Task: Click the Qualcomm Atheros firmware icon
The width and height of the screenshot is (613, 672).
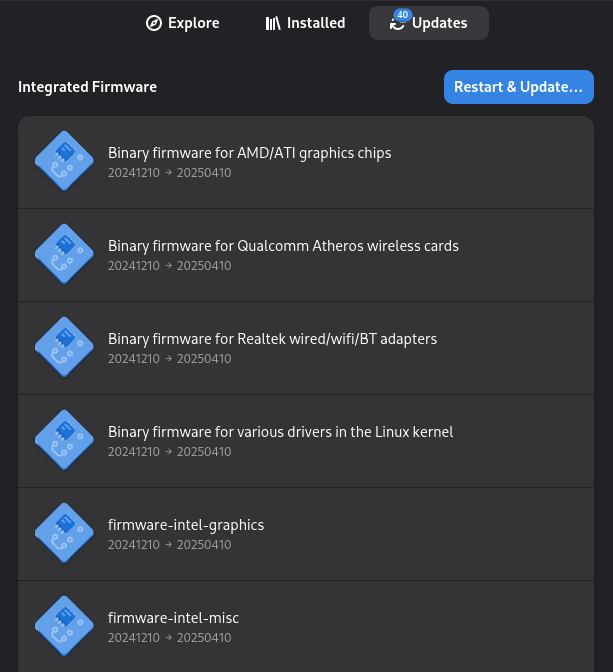Action: pyautogui.click(x=64, y=254)
